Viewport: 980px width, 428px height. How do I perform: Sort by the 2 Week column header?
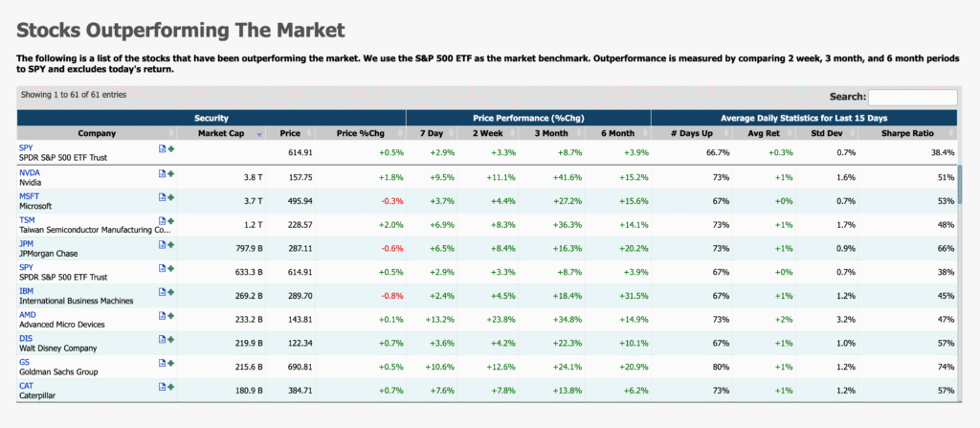[487, 133]
